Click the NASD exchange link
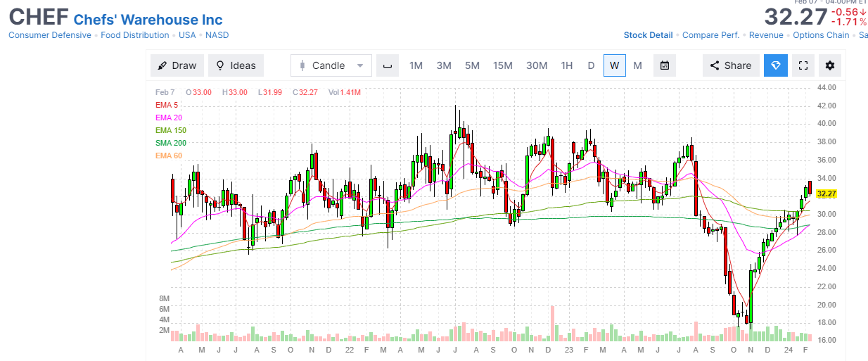This screenshot has height=361, width=868. coord(217,35)
